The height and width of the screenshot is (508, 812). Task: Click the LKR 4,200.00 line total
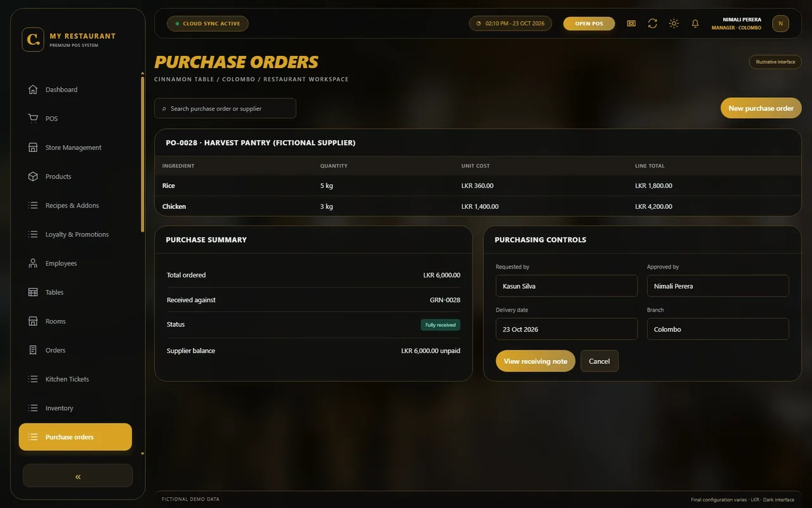point(653,206)
